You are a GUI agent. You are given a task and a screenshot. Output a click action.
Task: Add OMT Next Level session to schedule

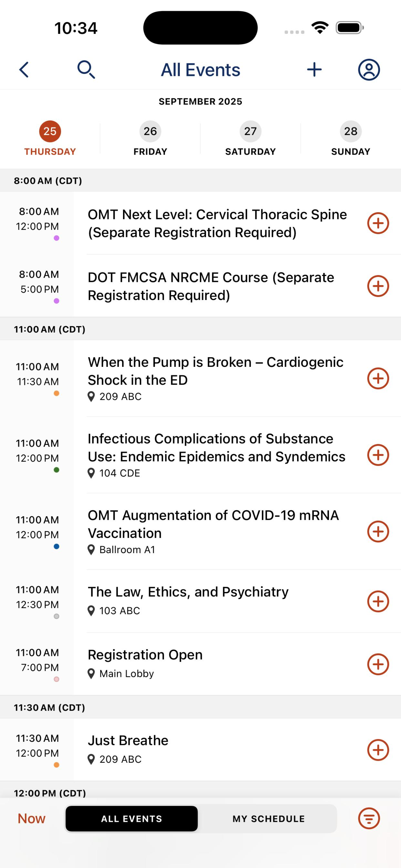378,223
